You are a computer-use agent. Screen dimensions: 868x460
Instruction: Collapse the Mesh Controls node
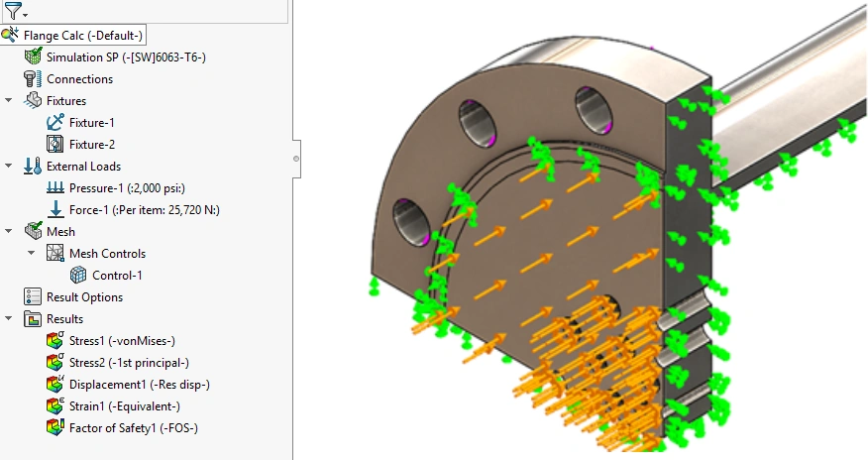tap(31, 254)
